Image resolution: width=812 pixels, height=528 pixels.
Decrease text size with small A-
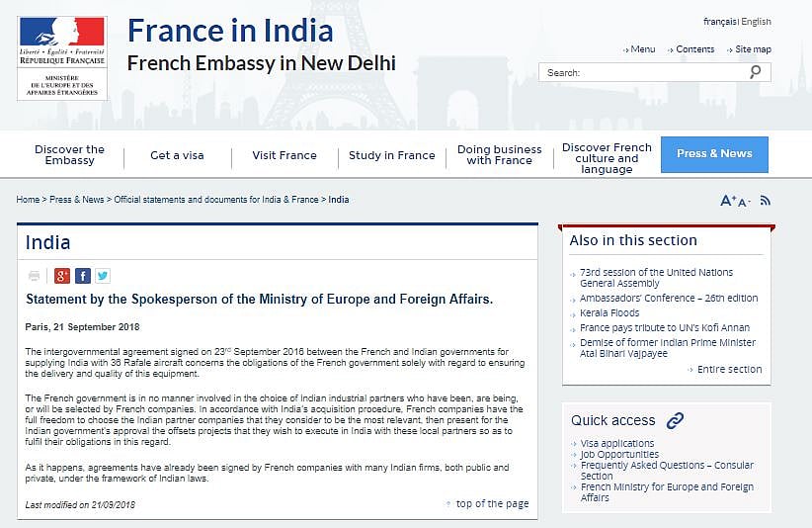coord(745,202)
